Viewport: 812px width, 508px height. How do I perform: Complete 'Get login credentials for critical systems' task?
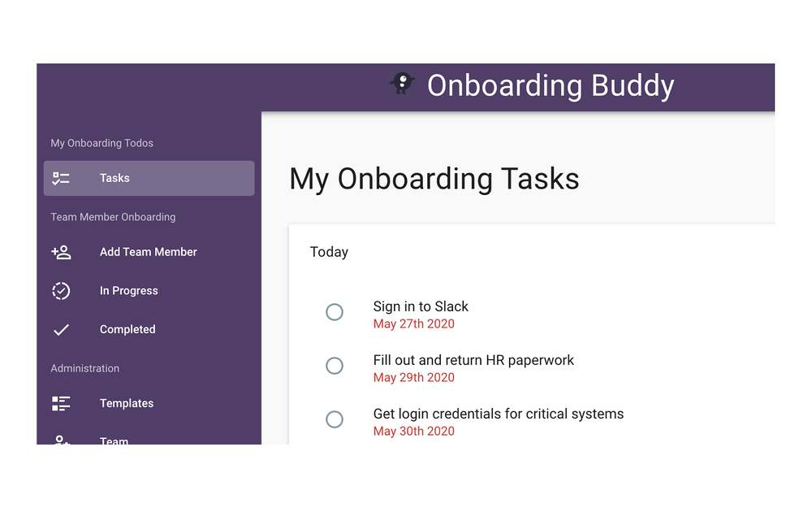coord(335,419)
